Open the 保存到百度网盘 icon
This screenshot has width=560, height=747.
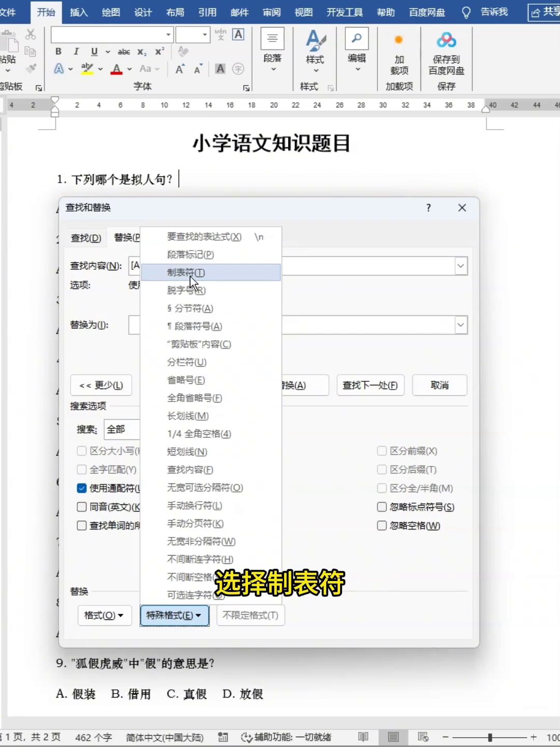(446, 40)
